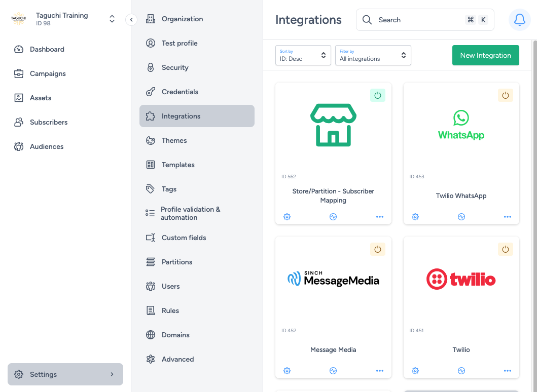Viewport: 537px width, 392px height.
Task: View activity icon on Twilio WhatsApp card
Action: pos(461,217)
